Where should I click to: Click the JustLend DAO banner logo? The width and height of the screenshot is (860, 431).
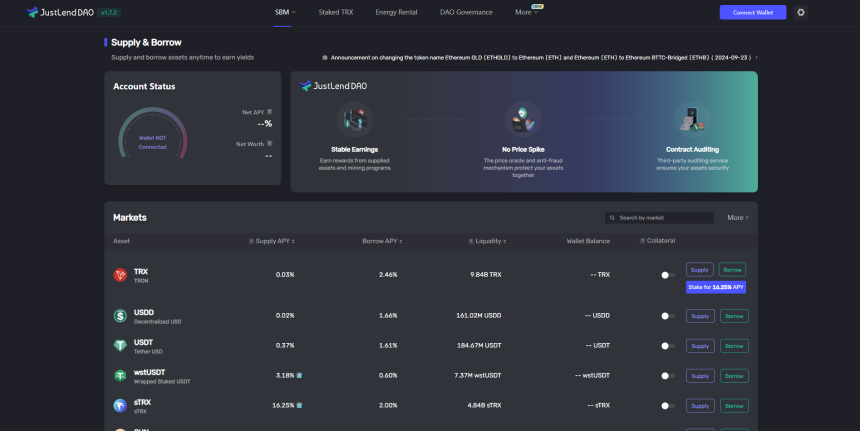pyautogui.click(x=333, y=86)
